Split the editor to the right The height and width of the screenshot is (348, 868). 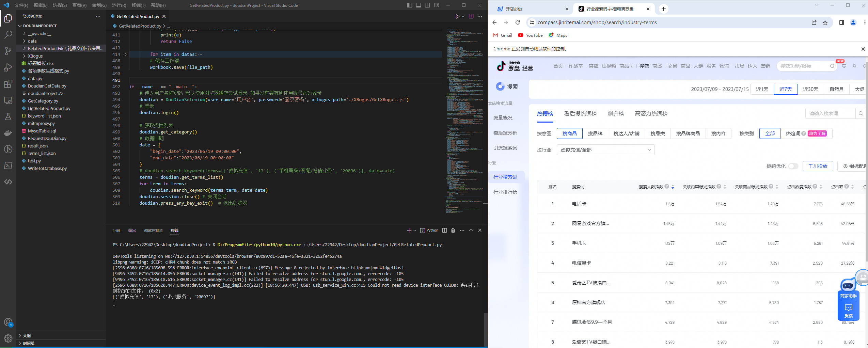pyautogui.click(x=471, y=16)
